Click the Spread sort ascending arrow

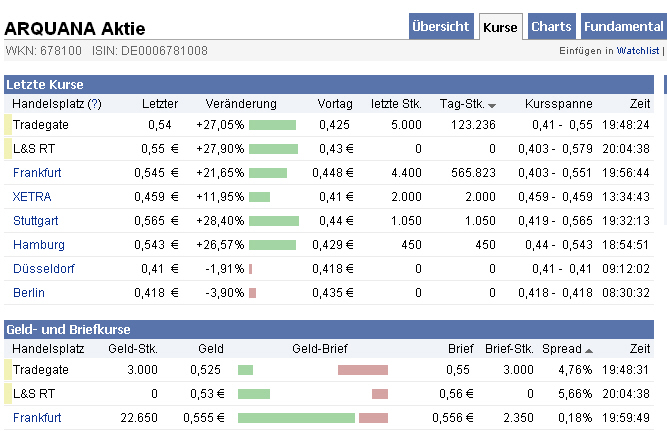(x=588, y=350)
